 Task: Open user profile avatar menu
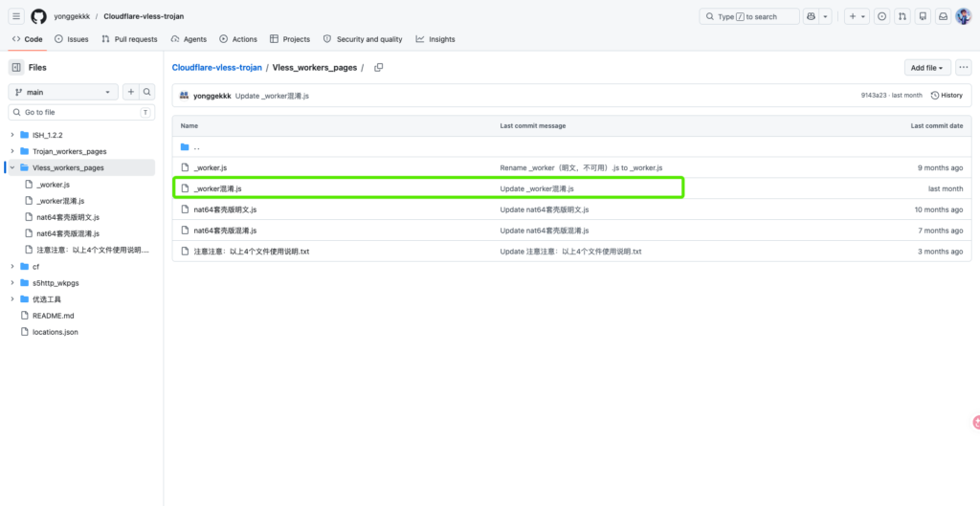[x=963, y=16]
